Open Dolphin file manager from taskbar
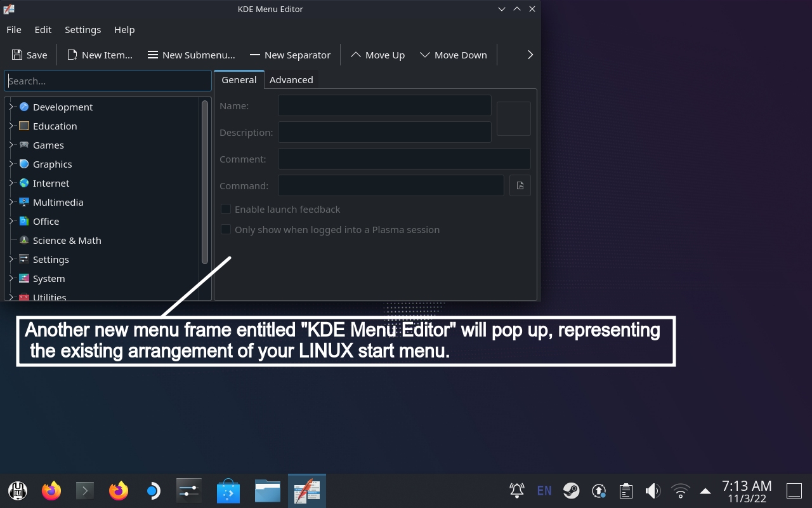812x508 pixels. (x=268, y=490)
